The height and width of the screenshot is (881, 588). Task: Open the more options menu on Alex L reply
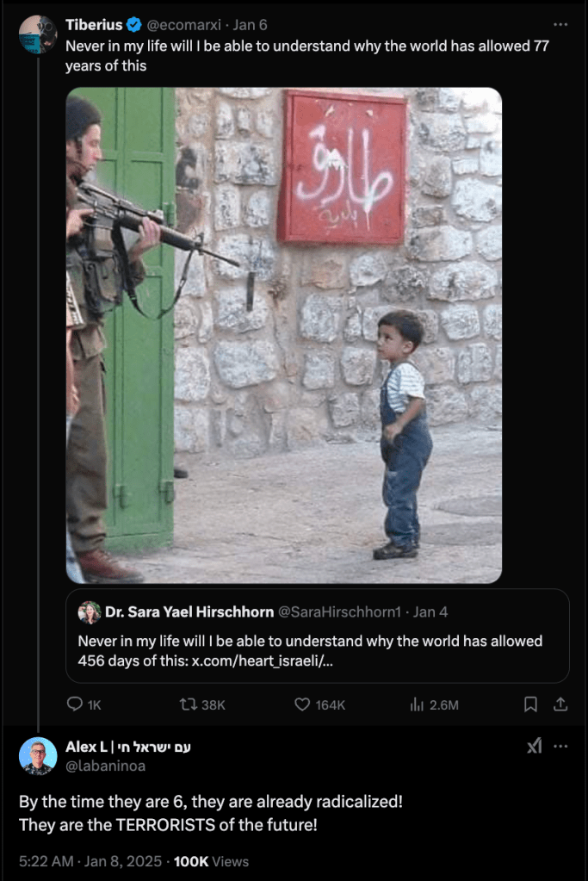tap(560, 746)
